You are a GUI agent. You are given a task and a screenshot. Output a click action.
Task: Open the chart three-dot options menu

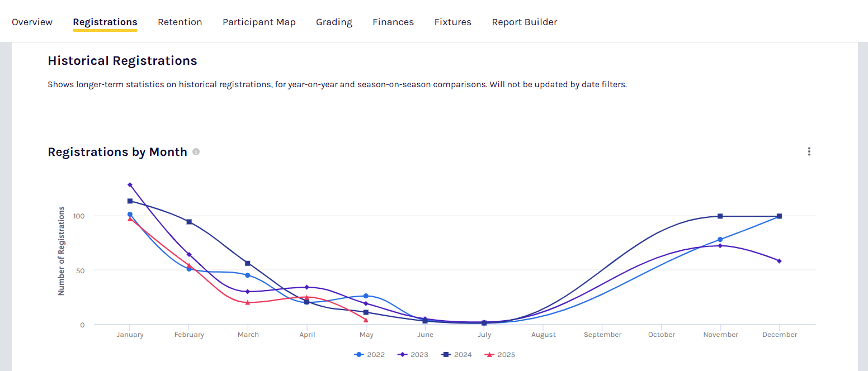(x=809, y=151)
